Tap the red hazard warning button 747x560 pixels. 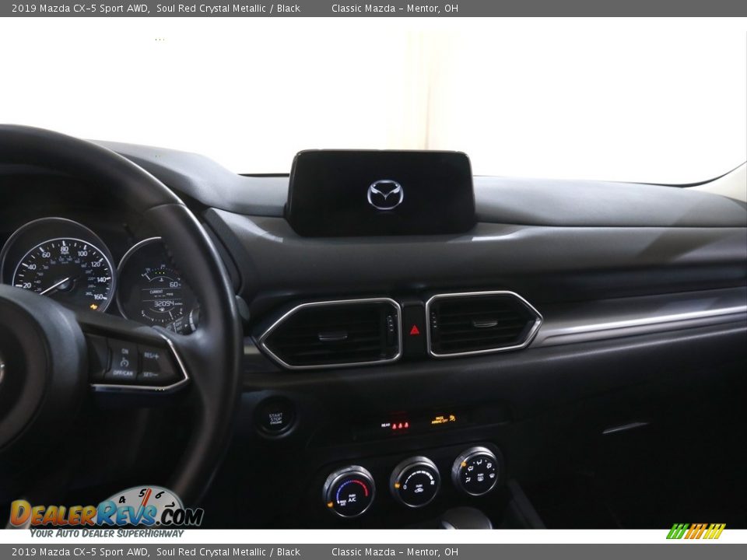414,329
